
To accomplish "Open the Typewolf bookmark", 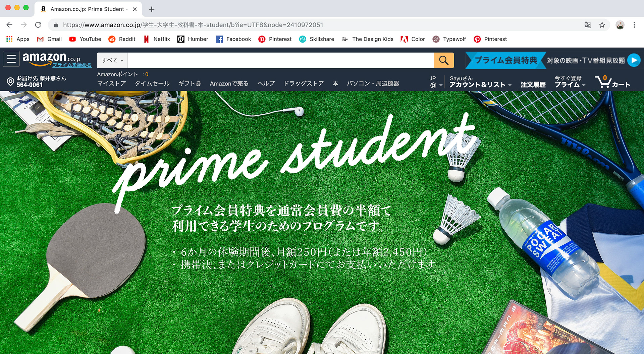I will click(x=449, y=39).
